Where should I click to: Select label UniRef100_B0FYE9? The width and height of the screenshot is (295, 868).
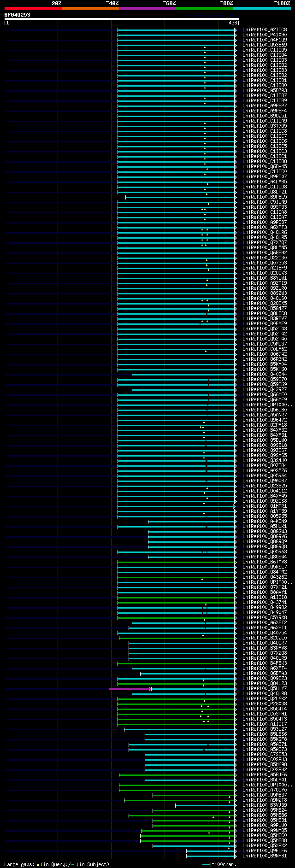pyautogui.click(x=265, y=323)
